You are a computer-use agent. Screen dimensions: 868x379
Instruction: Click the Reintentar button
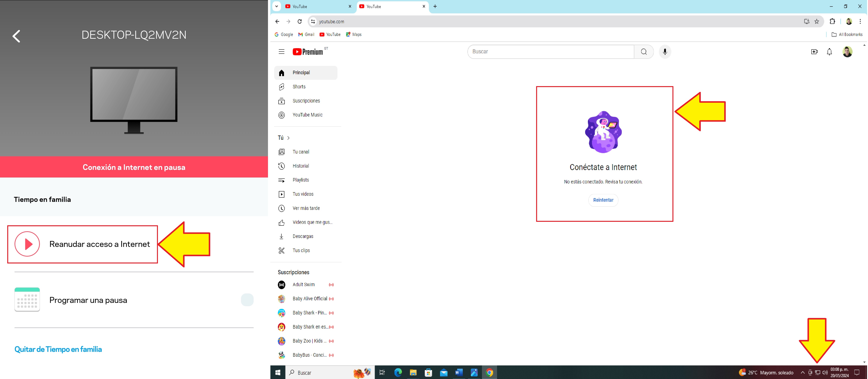[x=603, y=200]
